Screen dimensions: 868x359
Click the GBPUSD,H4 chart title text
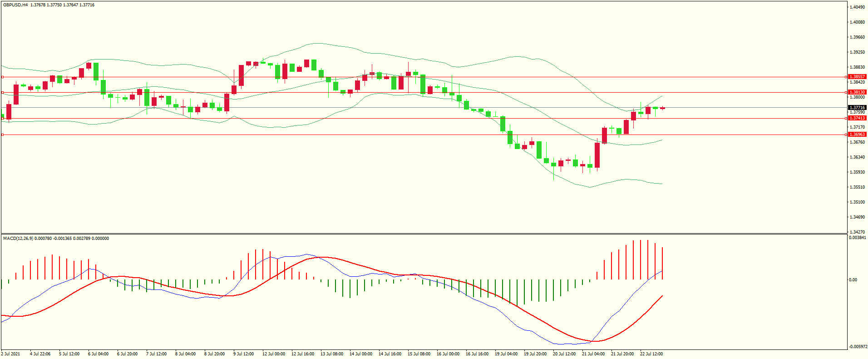tap(15, 5)
